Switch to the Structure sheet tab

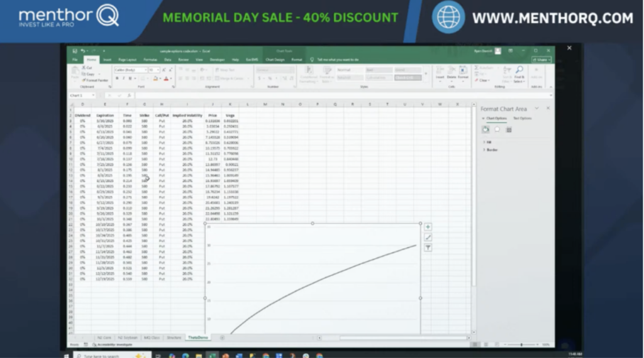pos(174,337)
